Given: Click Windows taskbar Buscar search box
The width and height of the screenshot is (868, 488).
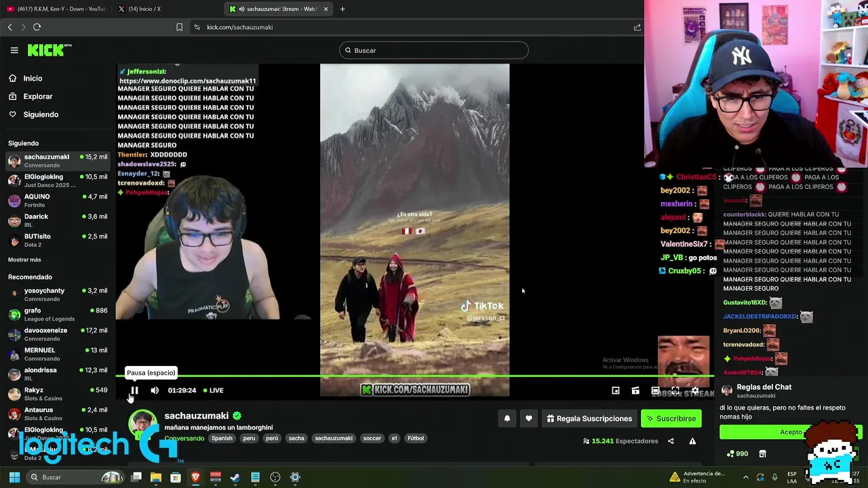Looking at the screenshot, I should click(x=76, y=477).
